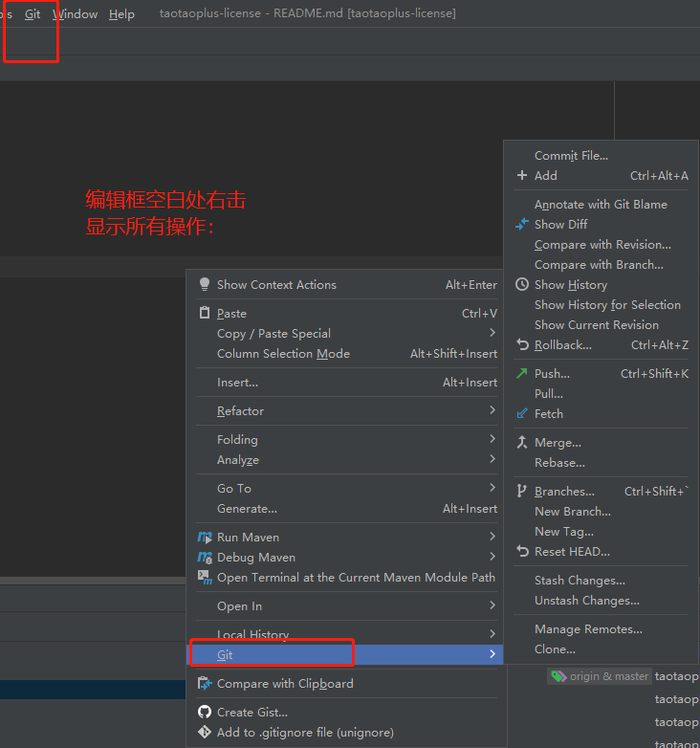Choose Compare with Revision...
The width and height of the screenshot is (700, 748).
tap(602, 244)
